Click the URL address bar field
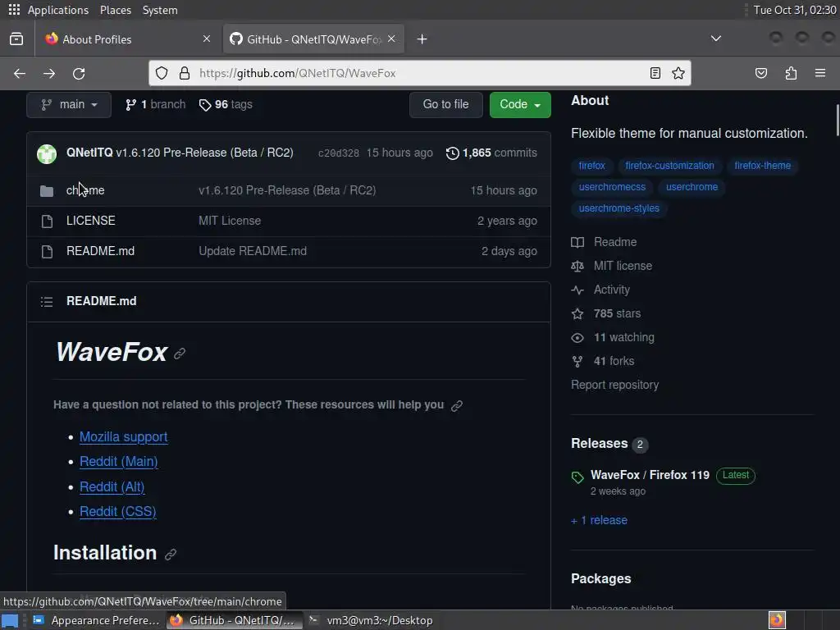 click(x=419, y=73)
